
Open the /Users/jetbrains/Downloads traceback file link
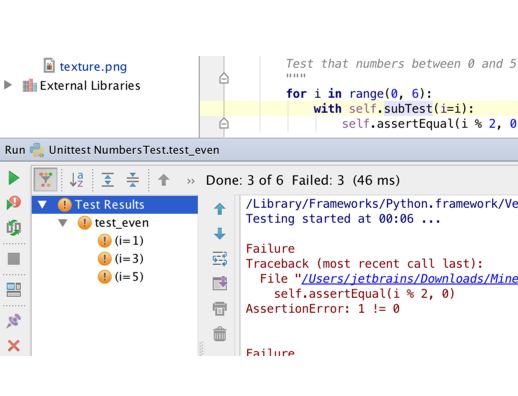[x=409, y=279]
